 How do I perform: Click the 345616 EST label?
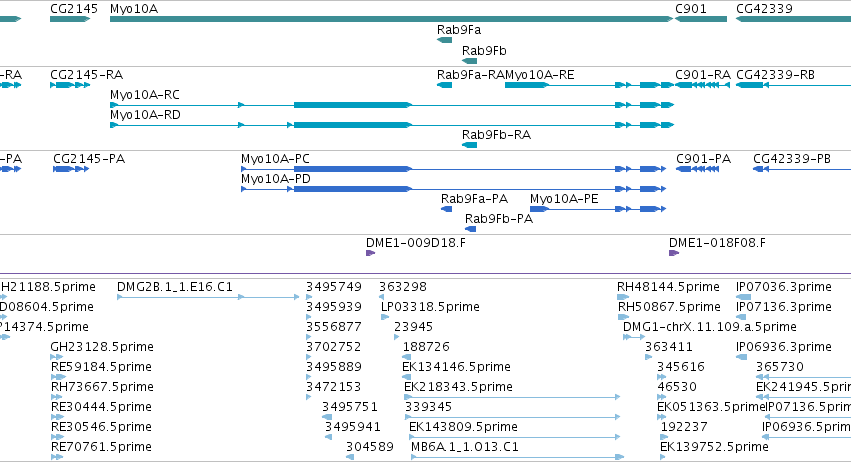(x=681, y=367)
